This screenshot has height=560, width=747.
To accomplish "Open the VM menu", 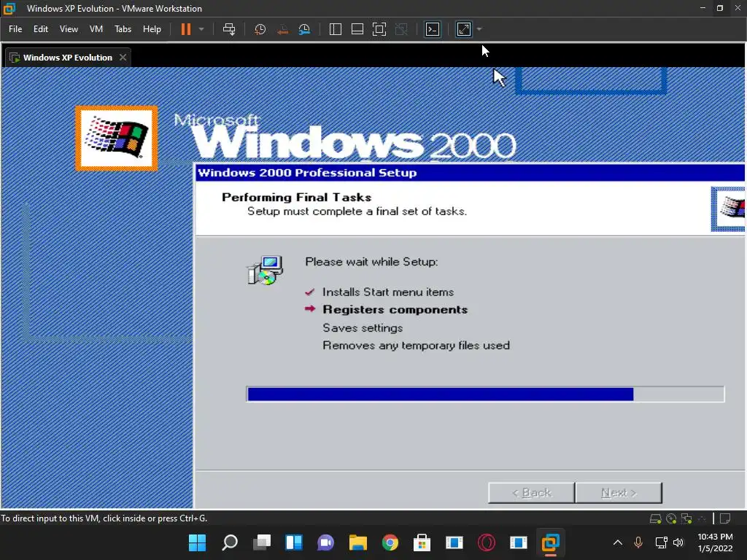I will [x=96, y=29].
